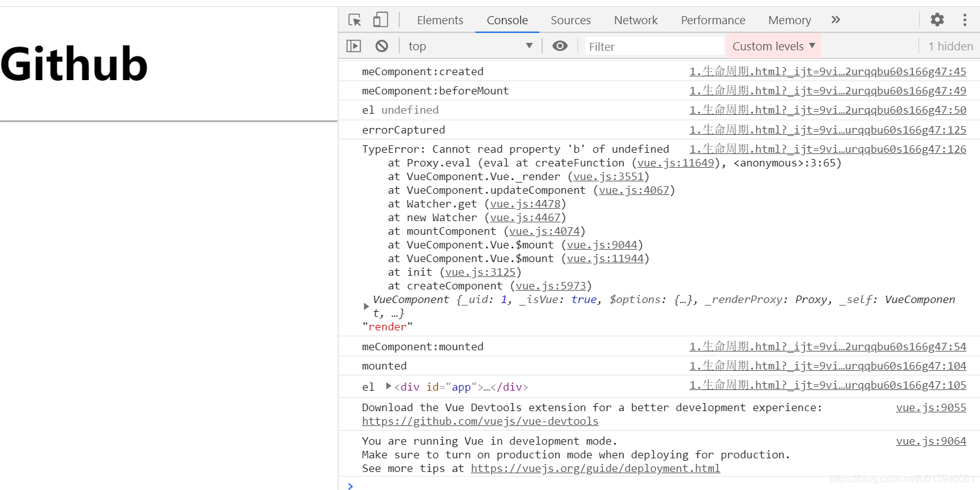Activate the inspect element picker icon

[355, 20]
